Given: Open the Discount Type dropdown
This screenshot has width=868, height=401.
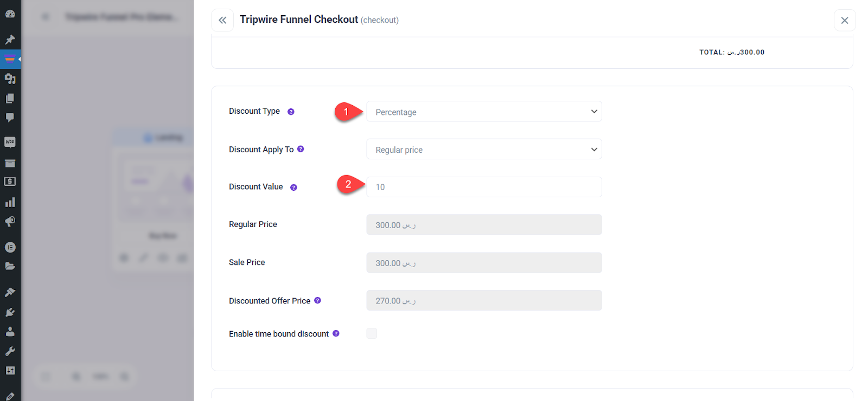Looking at the screenshot, I should coord(484,112).
